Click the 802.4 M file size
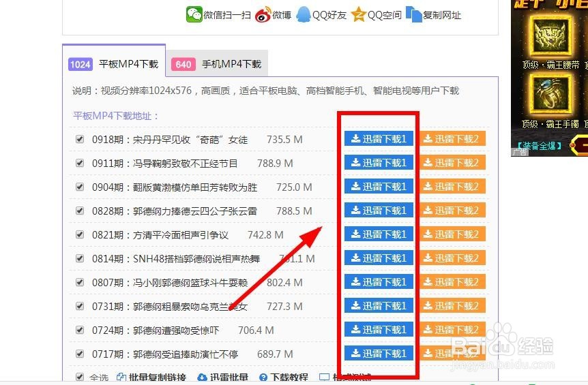The width and height of the screenshot is (588, 385). tap(284, 283)
